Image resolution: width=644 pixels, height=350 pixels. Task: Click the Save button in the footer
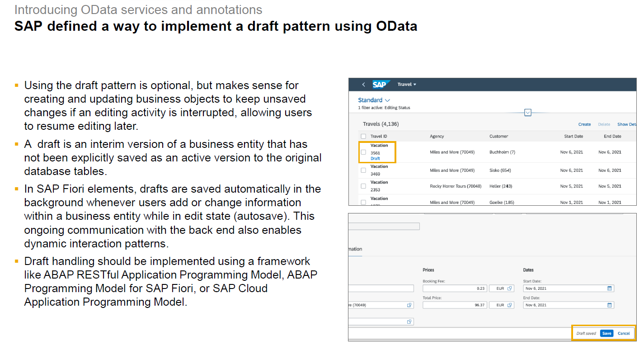[x=606, y=333]
